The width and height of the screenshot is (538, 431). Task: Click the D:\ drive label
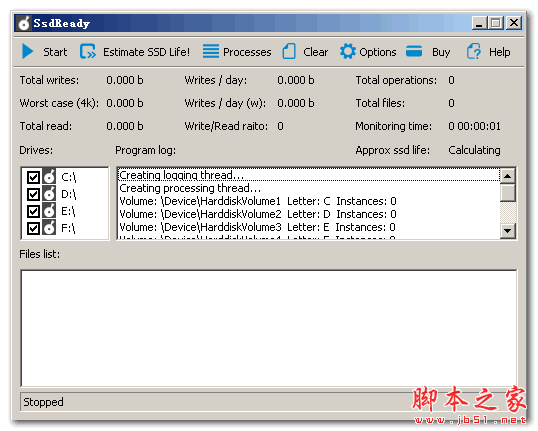[69, 195]
